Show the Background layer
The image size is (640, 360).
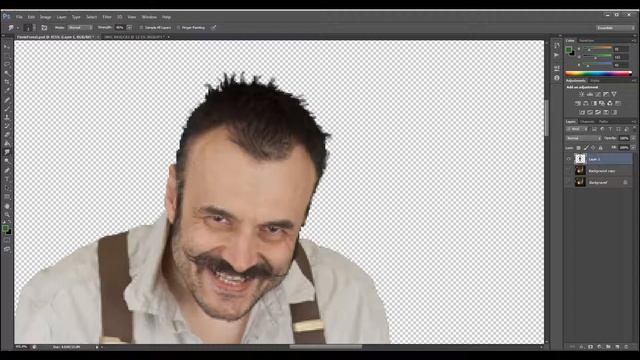click(x=569, y=182)
